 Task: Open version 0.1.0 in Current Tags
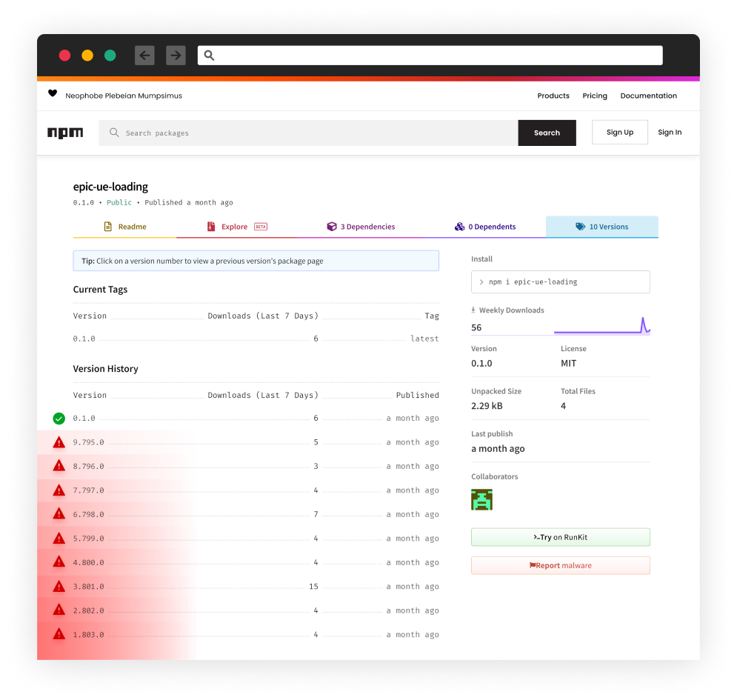pyautogui.click(x=84, y=339)
